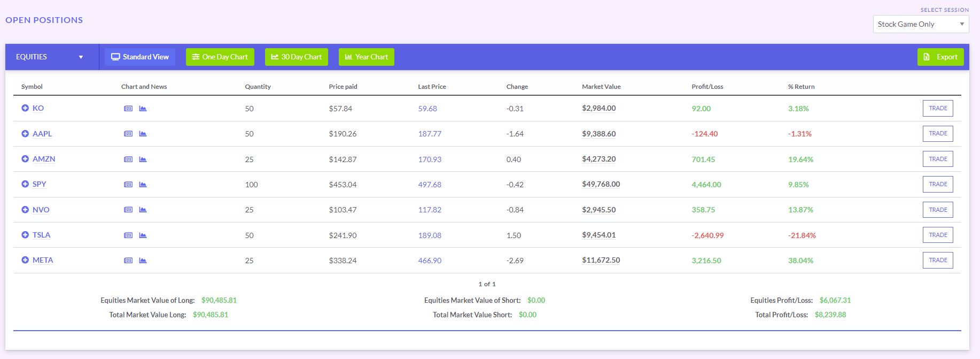Viewport: 980px width, 359px height.
Task: Open the AAPL symbol link
Action: [x=42, y=134]
